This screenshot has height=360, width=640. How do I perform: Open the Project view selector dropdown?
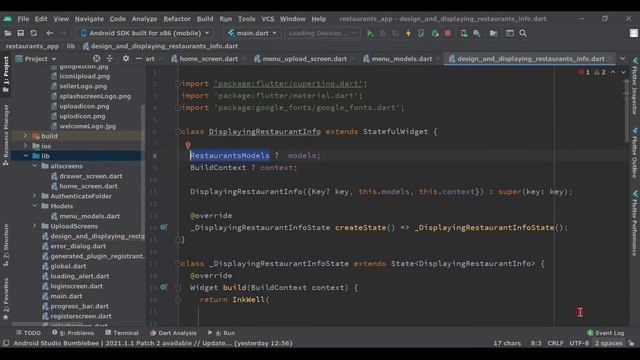pyautogui.click(x=36, y=59)
